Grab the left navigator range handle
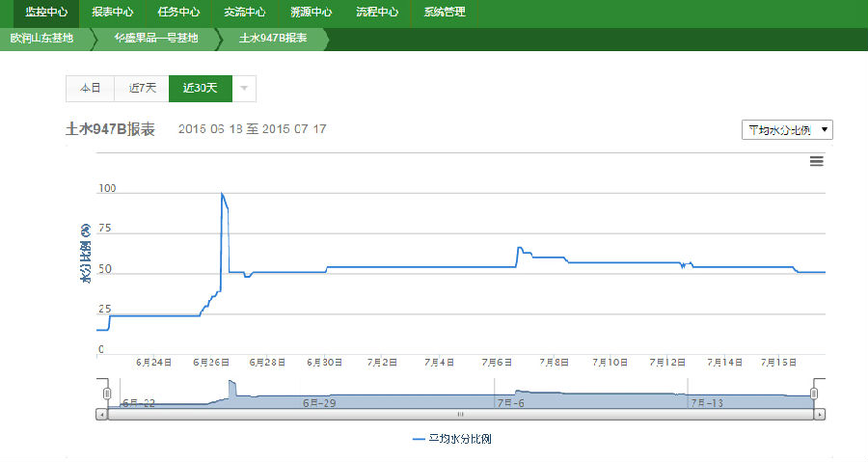 (107, 394)
